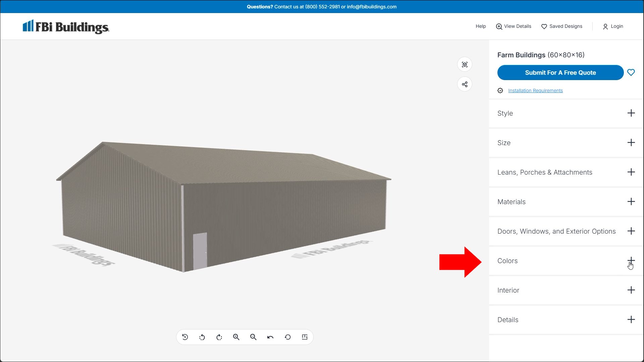This screenshot has height=362, width=644.
Task: Click the FBi Buildings logo
Action: click(x=66, y=27)
